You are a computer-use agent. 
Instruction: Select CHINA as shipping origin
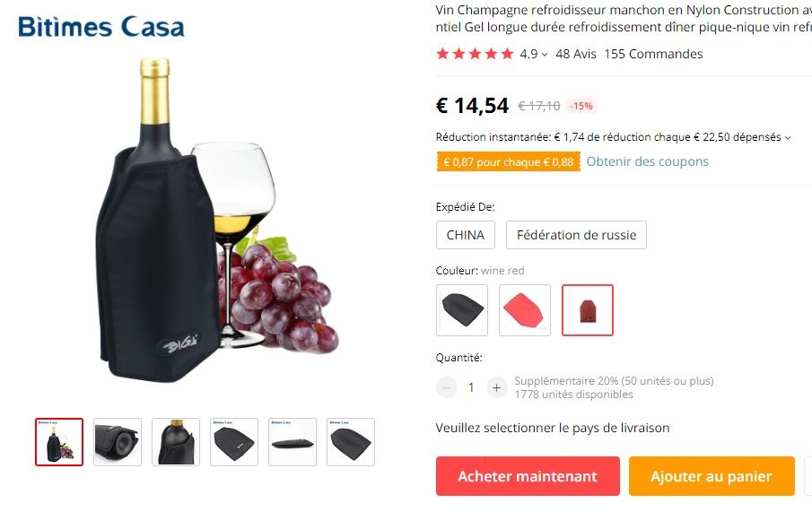[x=465, y=235]
